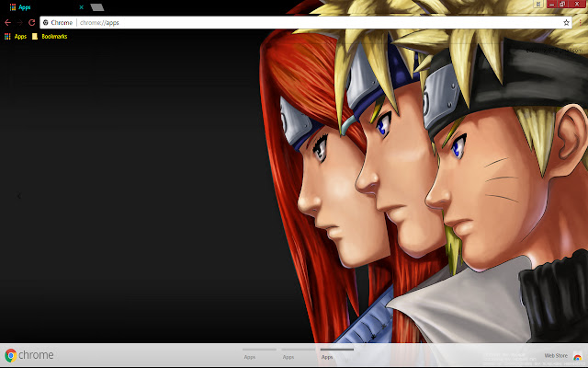This screenshot has height=368, width=588.
Task: Select the highlighted active Apps page indicator
Action: (337, 354)
